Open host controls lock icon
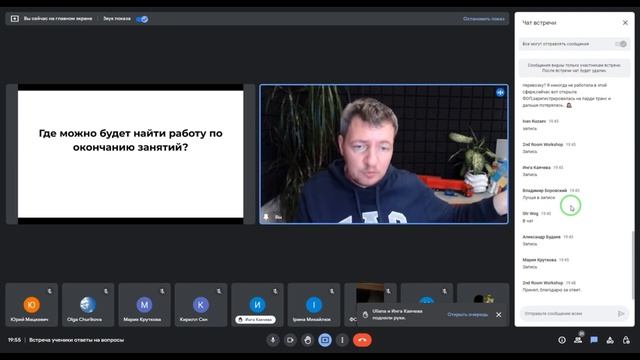Image resolution: width=640 pixels, height=360 pixels. 626,340
